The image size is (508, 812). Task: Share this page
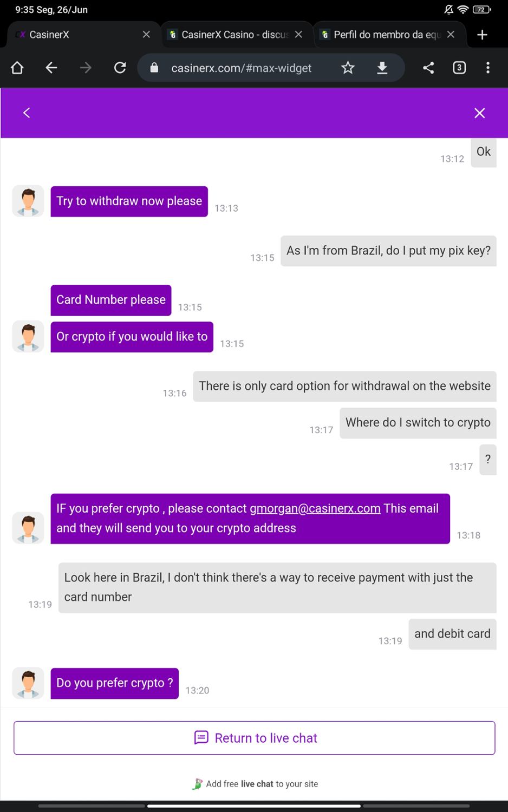coord(428,68)
